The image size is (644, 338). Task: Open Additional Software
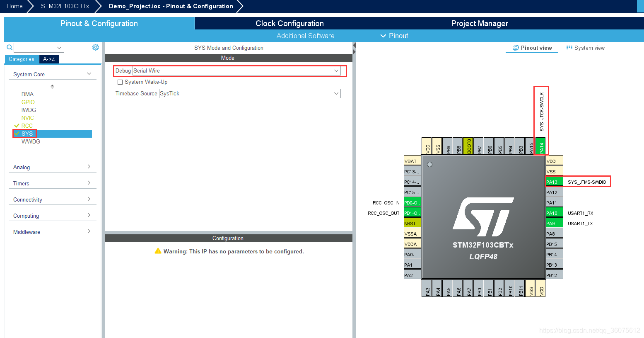click(x=305, y=36)
